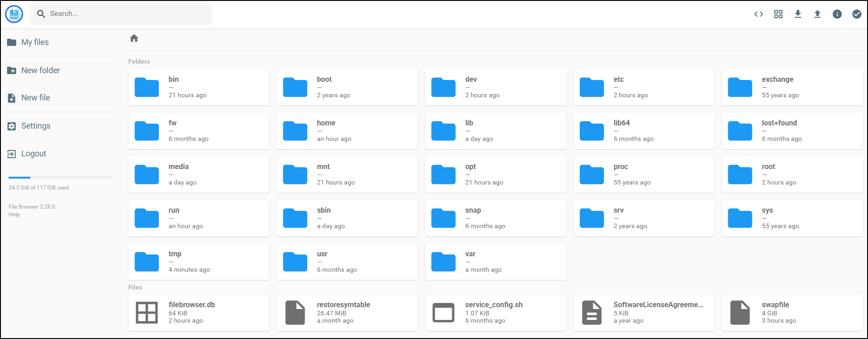Click the lost+found folder icon
This screenshot has width=868, height=339.
click(740, 131)
